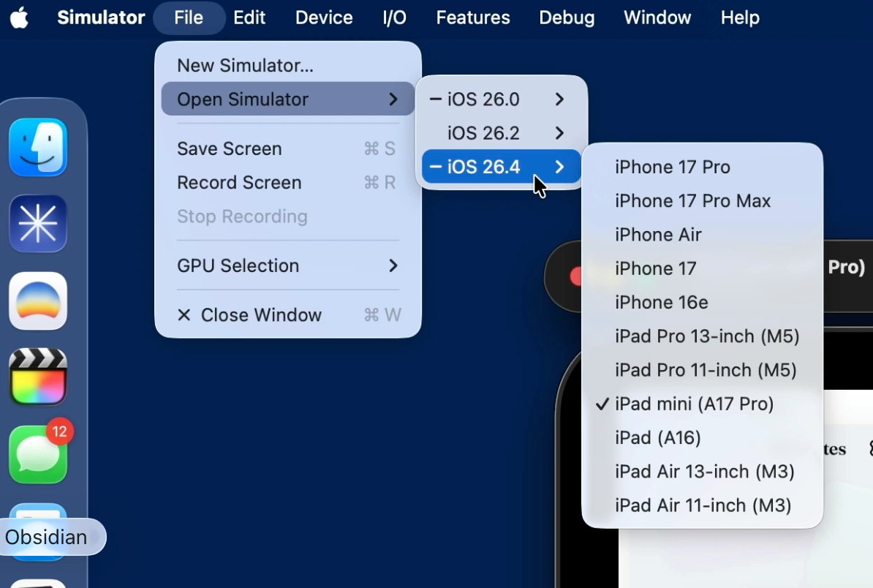873x588 pixels.
Task: Open the Device menu in menu bar
Action: tap(324, 18)
